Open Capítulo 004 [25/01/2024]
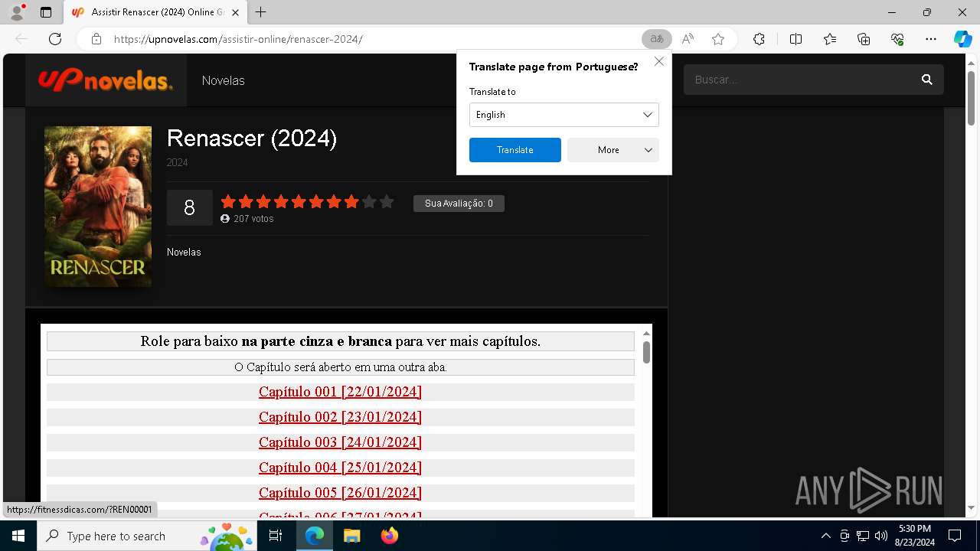The width and height of the screenshot is (980, 551). click(340, 468)
